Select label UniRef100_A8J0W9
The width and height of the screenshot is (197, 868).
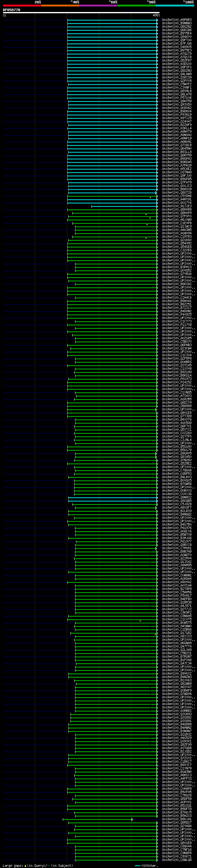pyautogui.click(x=176, y=220)
